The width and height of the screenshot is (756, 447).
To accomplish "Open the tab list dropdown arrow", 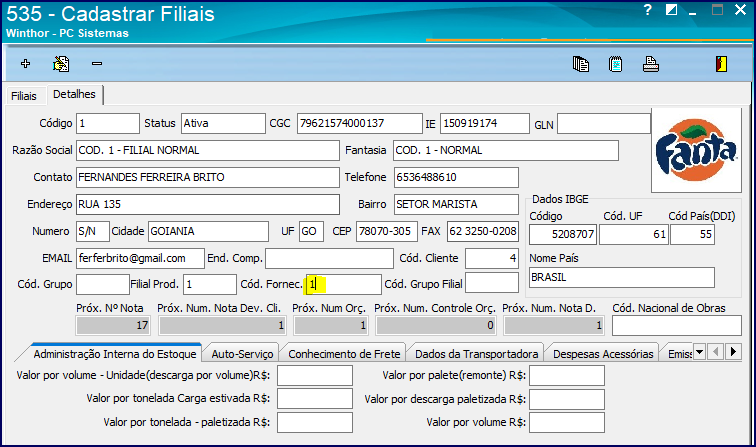I will 699,352.
